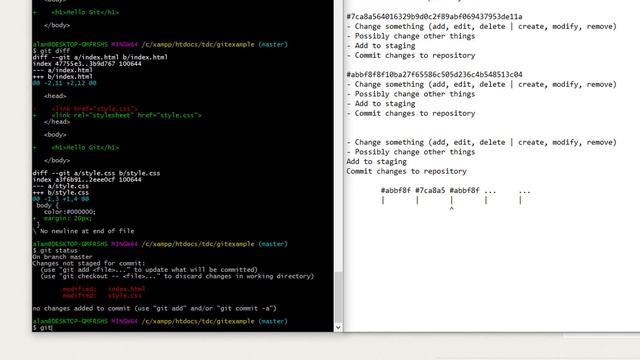
Task: Click the "index 47755e3..3b9d767 100644" line
Action: [x=87, y=64]
